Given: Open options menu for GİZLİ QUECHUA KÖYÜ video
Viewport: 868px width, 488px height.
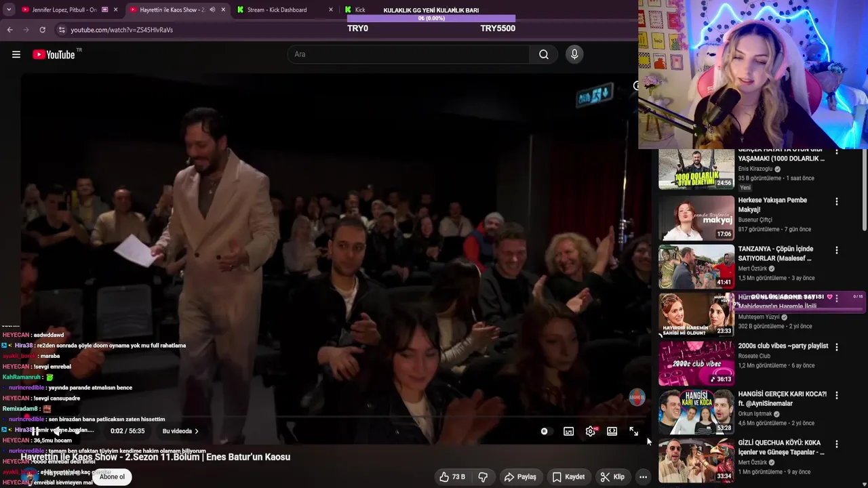Looking at the screenshot, I should 836,444.
